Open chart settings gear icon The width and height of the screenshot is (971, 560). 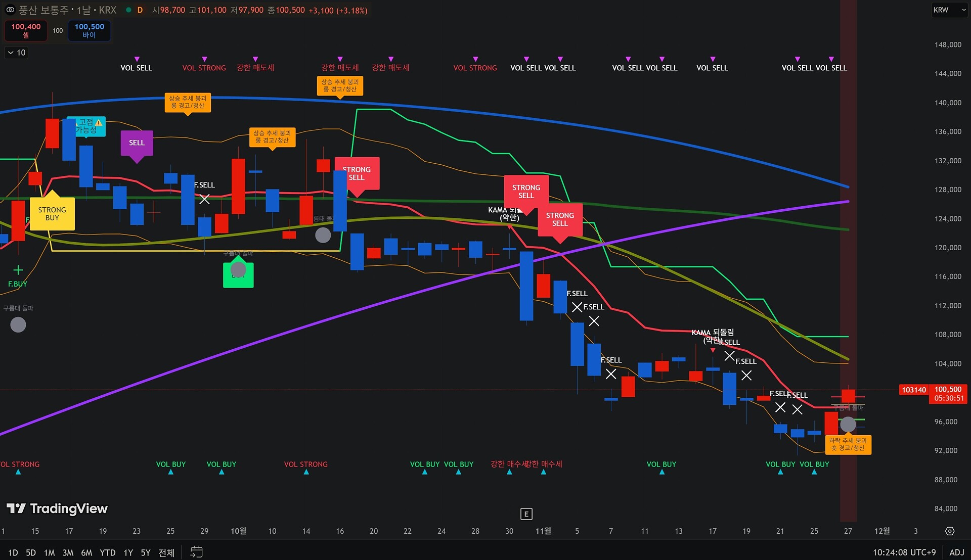pyautogui.click(x=950, y=531)
